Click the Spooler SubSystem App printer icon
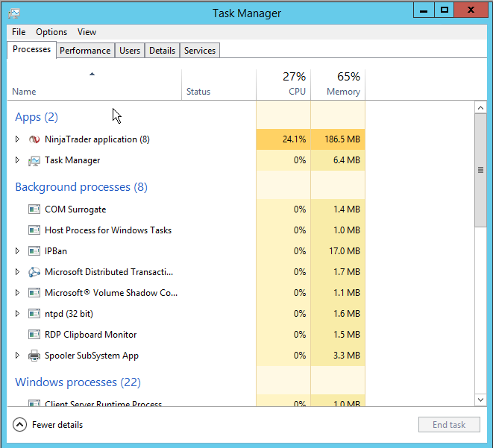Image resolution: width=493 pixels, height=448 pixels. 34,356
